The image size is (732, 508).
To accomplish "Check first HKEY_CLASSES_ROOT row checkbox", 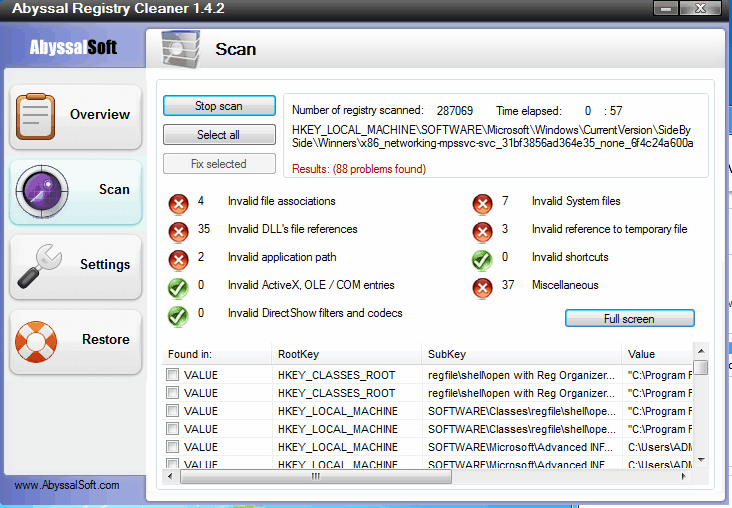I will click(172, 374).
